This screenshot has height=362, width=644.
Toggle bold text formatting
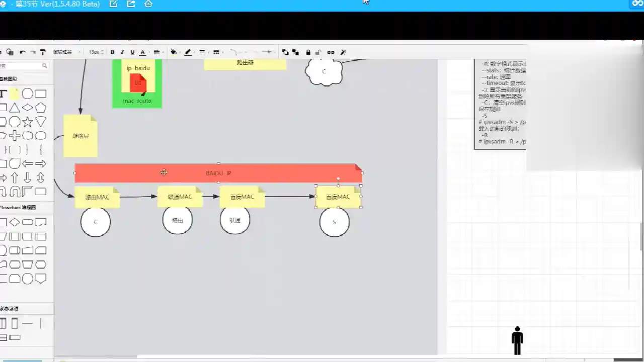point(112,52)
